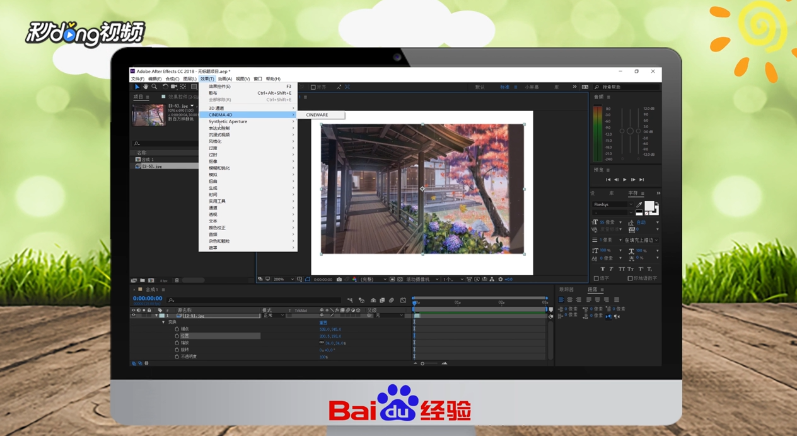Toggle the stopwatch for 位置 property

point(177,336)
